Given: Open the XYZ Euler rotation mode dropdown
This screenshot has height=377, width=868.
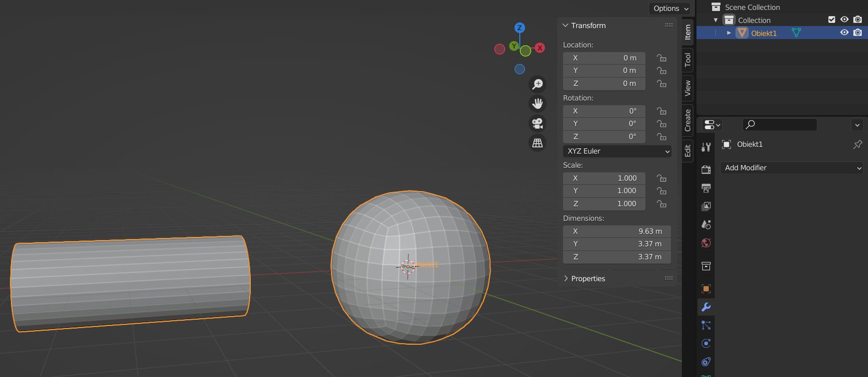Looking at the screenshot, I should [x=617, y=151].
